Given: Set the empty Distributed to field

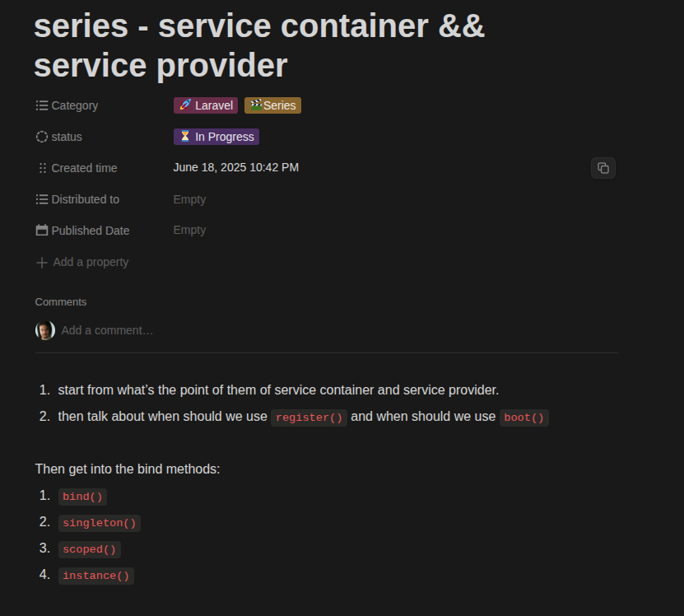Looking at the screenshot, I should [x=189, y=199].
